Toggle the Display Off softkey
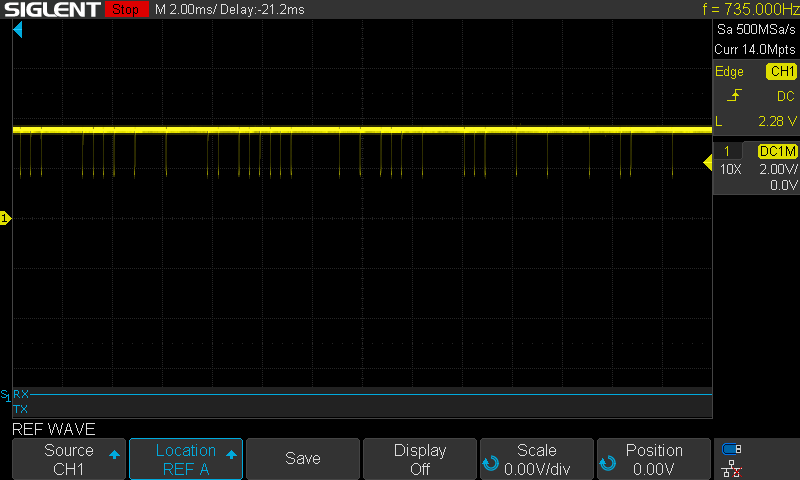Image resolution: width=800 pixels, height=480 pixels. [x=420, y=459]
